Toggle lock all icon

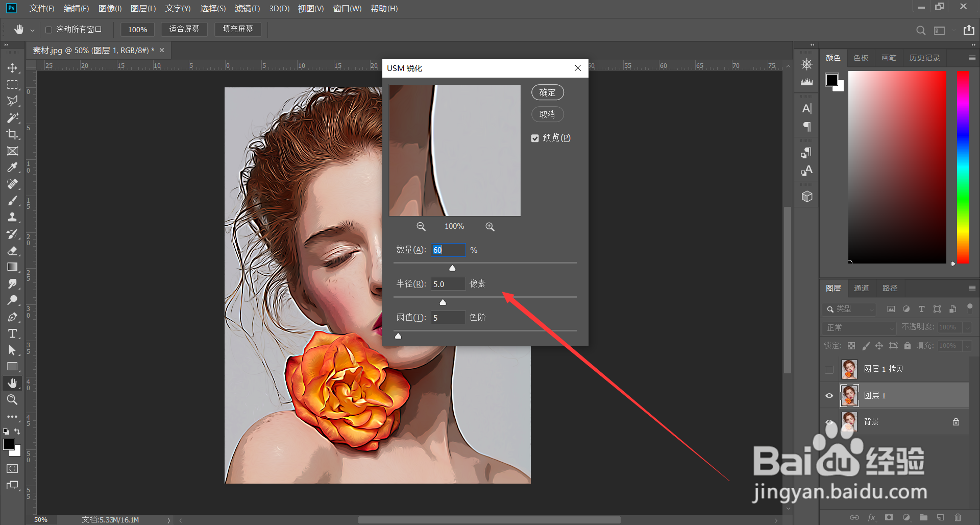(907, 346)
